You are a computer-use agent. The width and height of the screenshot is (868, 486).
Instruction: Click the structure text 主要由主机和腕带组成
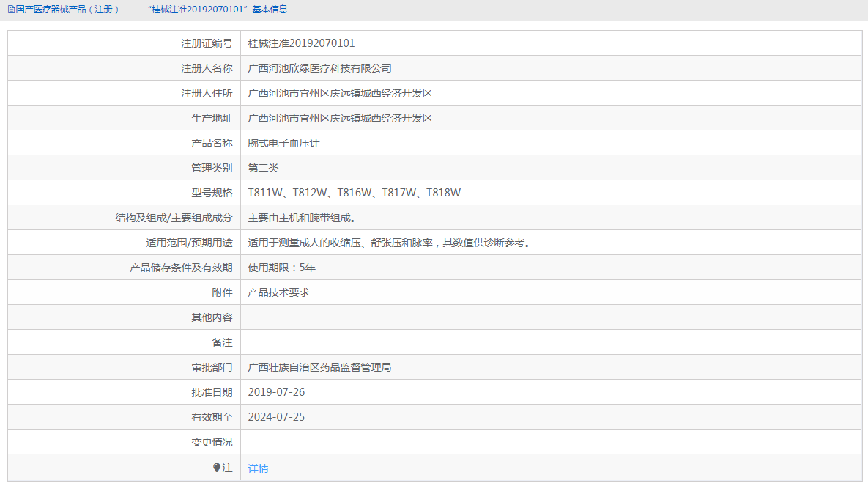(302, 218)
